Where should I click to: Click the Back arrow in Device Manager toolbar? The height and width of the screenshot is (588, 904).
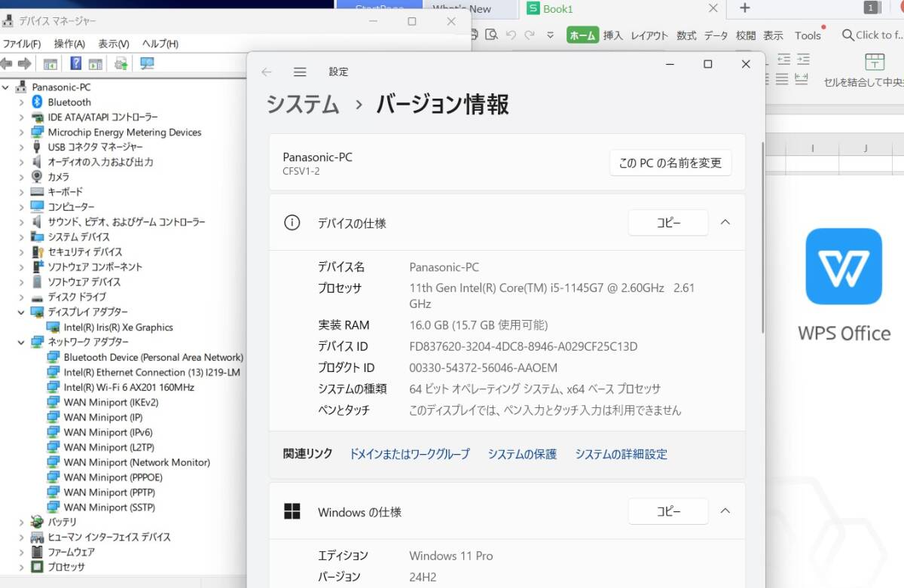pos(7,64)
